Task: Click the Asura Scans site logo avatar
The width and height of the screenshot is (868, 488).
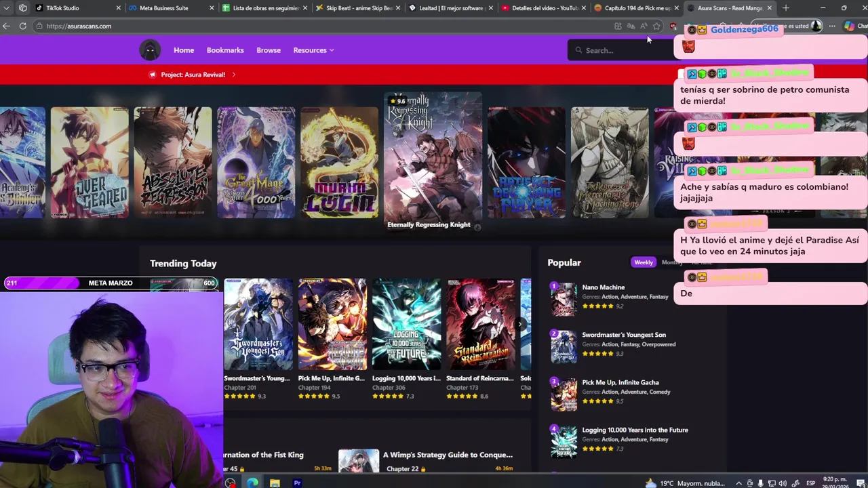Action: pos(150,50)
